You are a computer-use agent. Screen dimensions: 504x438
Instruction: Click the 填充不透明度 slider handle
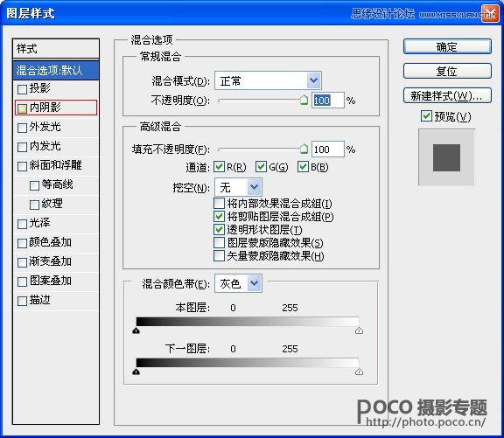click(304, 149)
